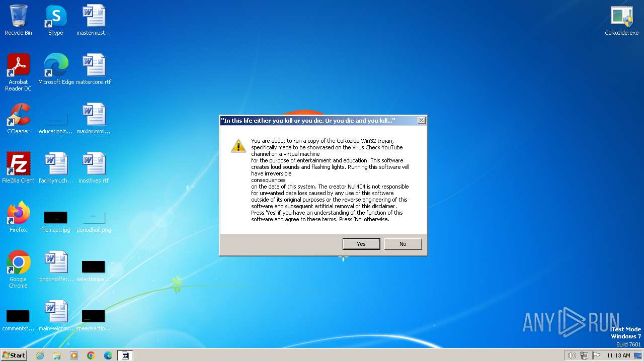Open Windows Explorer folder on taskbar

click(x=57, y=355)
